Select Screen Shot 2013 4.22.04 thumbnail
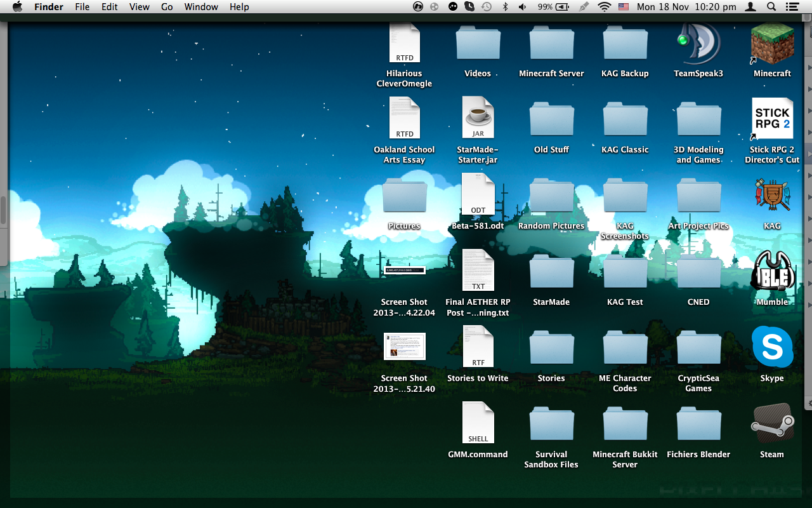812x508 pixels. pyautogui.click(x=404, y=271)
